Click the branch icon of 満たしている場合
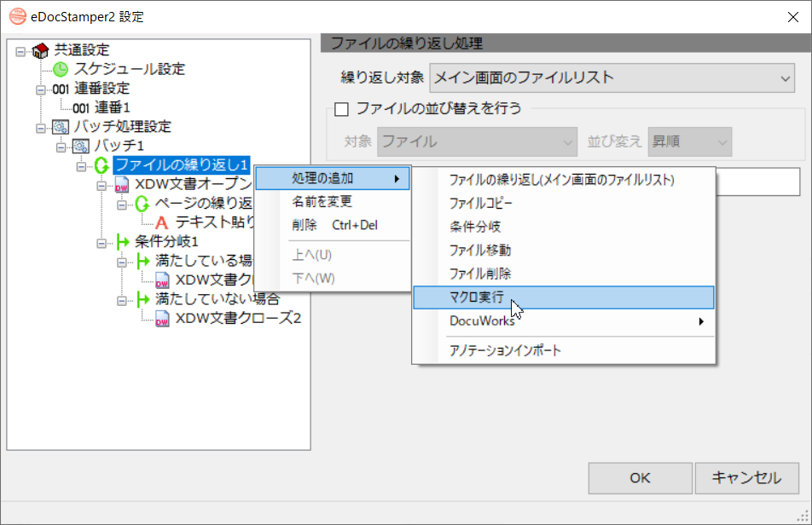The width and height of the screenshot is (812, 525). (142, 261)
